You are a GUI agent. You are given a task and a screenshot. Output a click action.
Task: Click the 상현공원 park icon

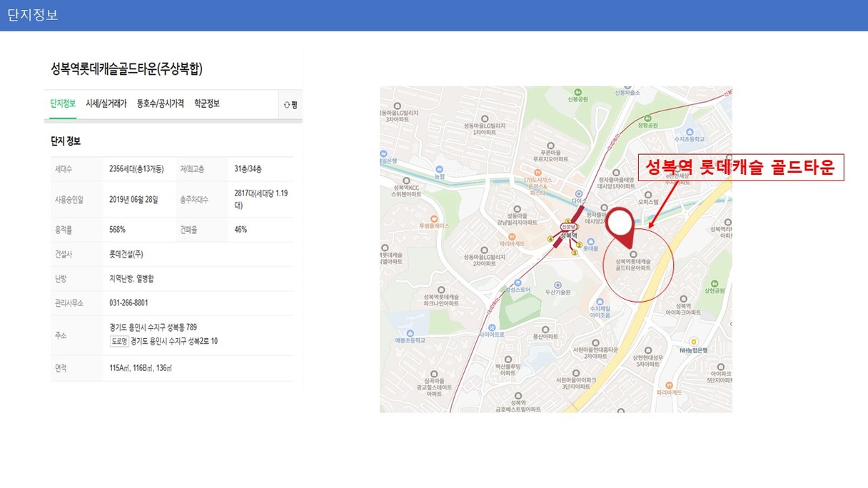pos(714,283)
